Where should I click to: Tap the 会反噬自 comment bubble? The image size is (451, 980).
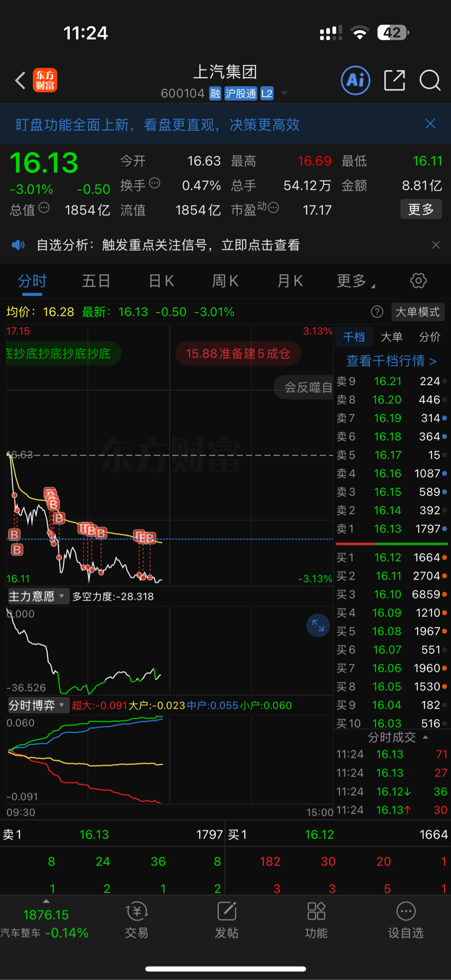tap(304, 387)
